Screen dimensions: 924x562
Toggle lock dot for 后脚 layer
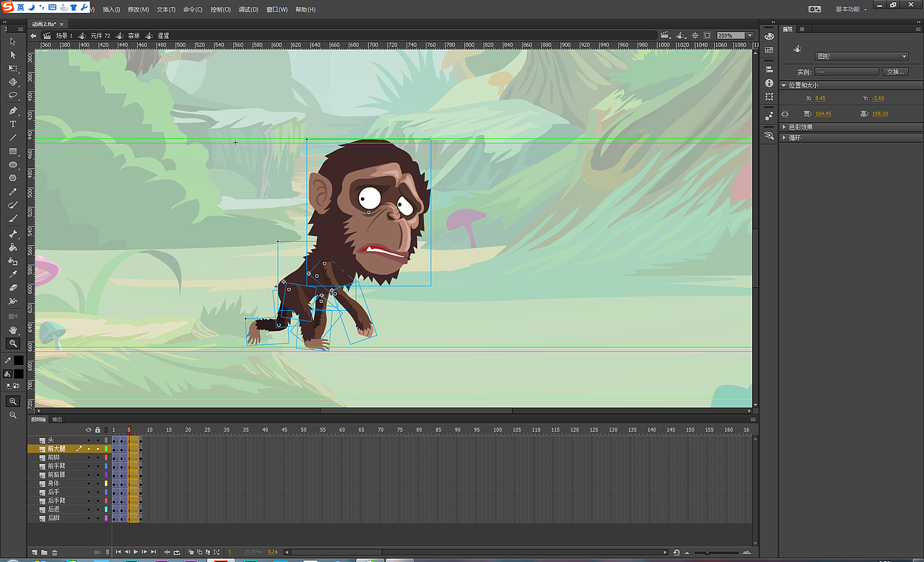(x=97, y=518)
